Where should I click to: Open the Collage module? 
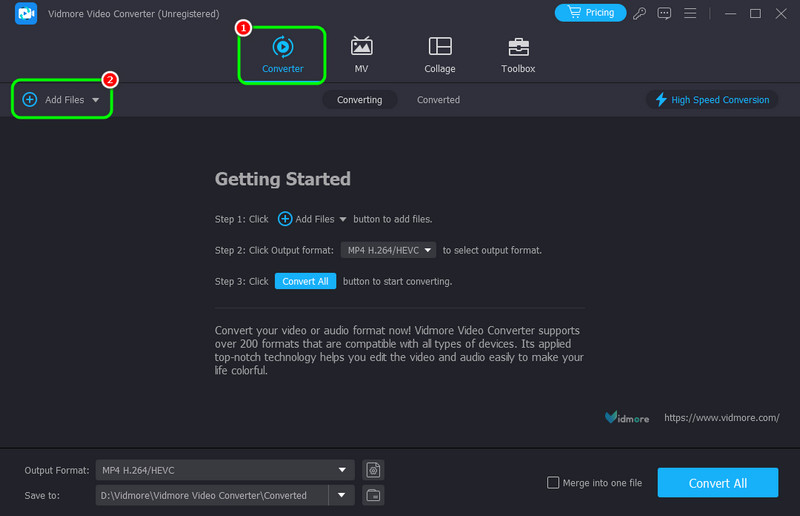[x=439, y=54]
